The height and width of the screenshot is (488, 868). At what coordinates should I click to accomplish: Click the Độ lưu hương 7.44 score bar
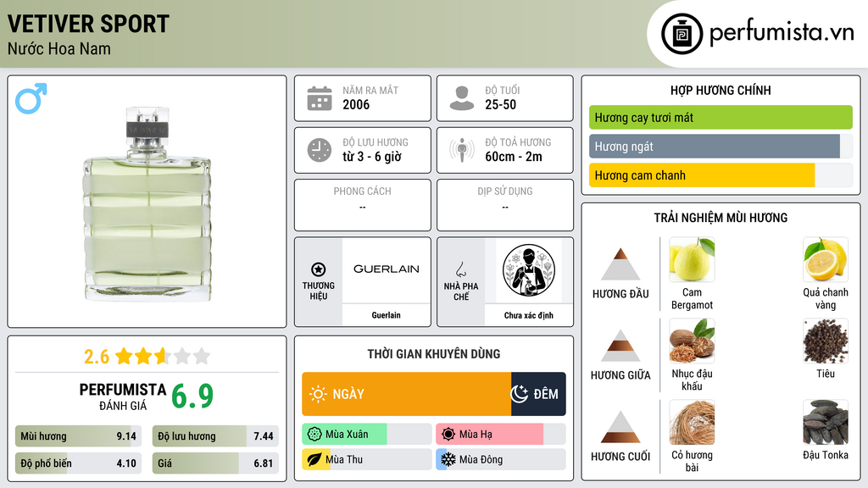[x=215, y=436]
